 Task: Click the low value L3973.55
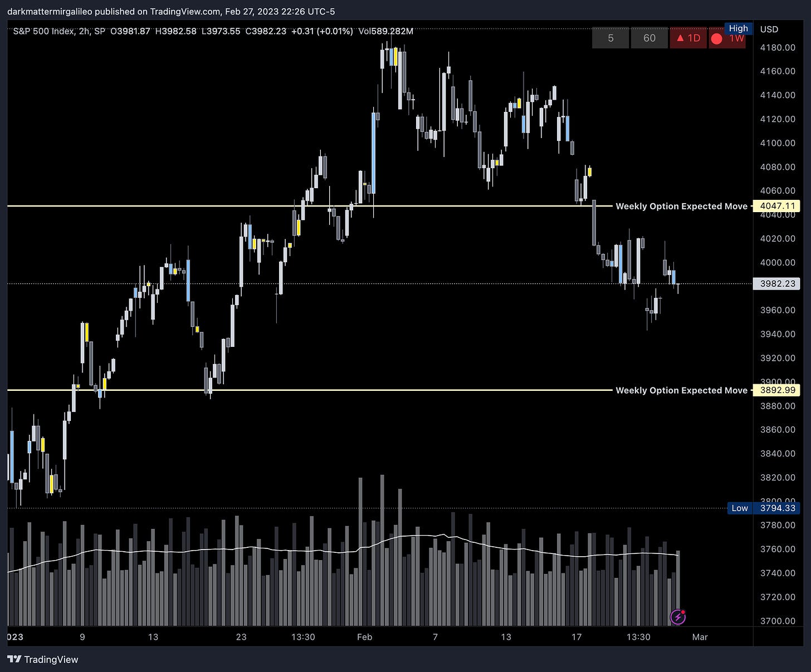click(221, 31)
